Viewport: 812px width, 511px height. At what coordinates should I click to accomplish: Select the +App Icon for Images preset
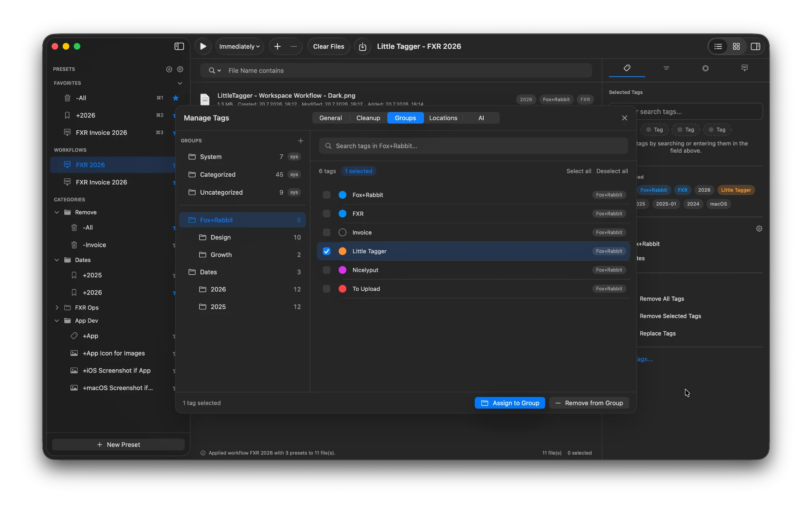(x=113, y=353)
